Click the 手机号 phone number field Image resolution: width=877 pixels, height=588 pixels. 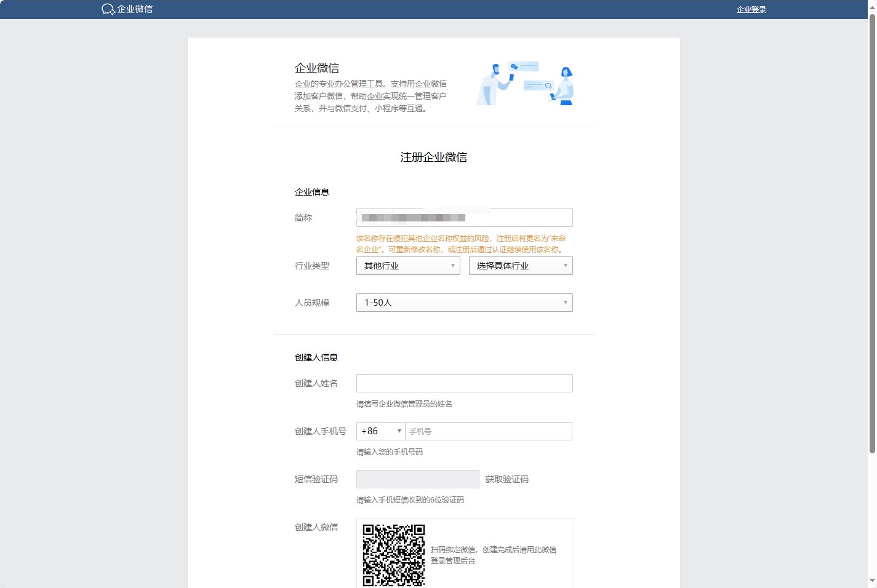point(489,431)
